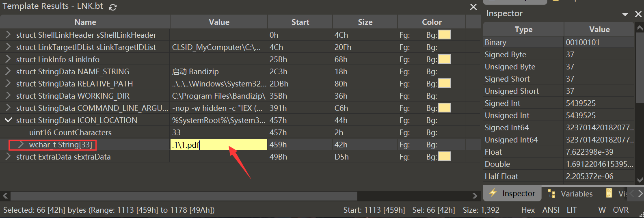Expand struct ExtraData sExtraData
The image size is (644, 218).
click(8, 157)
